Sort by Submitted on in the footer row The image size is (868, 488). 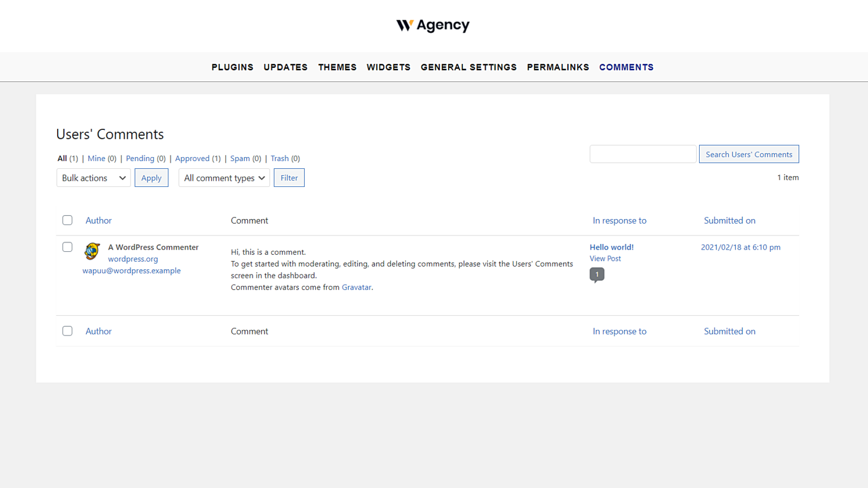(x=730, y=332)
